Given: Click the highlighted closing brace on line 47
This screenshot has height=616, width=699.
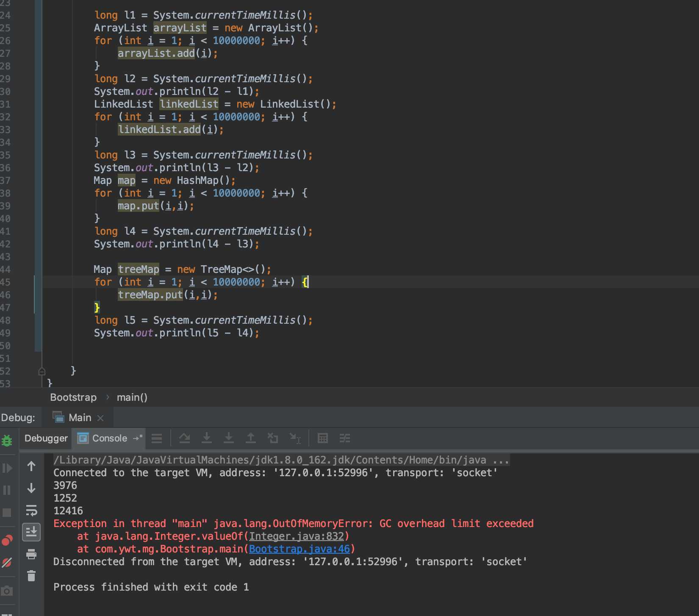Looking at the screenshot, I should pos(97,308).
